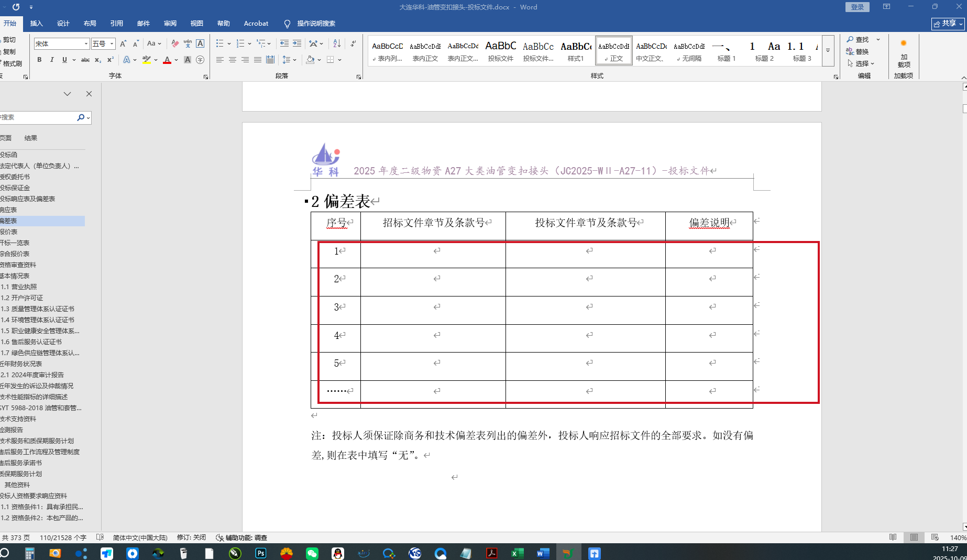Open line spacing options
The height and width of the screenshot is (560, 967).
(287, 60)
